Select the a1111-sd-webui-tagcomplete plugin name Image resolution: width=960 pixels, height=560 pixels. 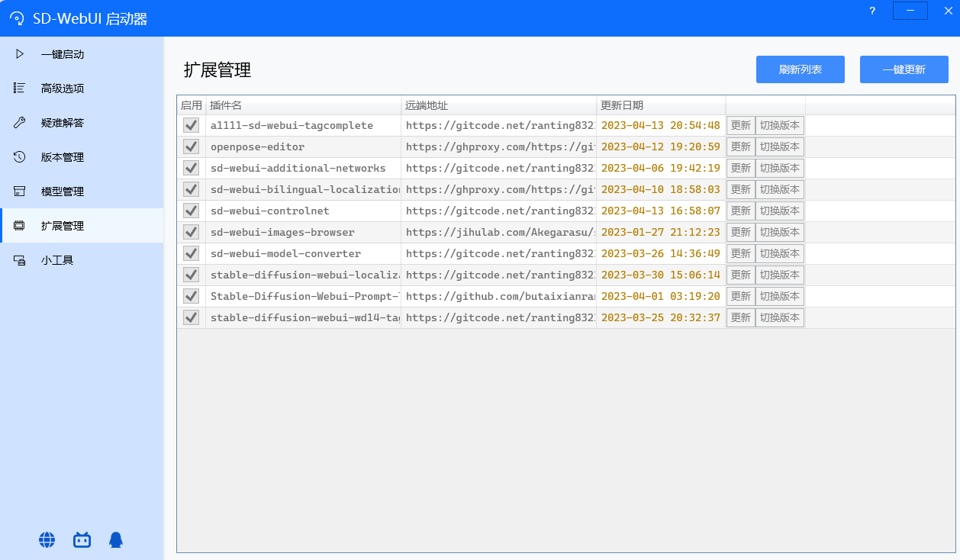point(292,125)
